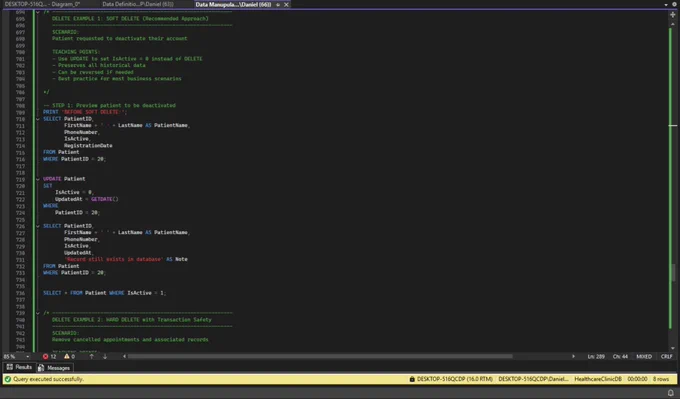Click the 'WHERE PatientID = 20;' on line 716
Viewport: 680px width, 399px height.
point(74,159)
